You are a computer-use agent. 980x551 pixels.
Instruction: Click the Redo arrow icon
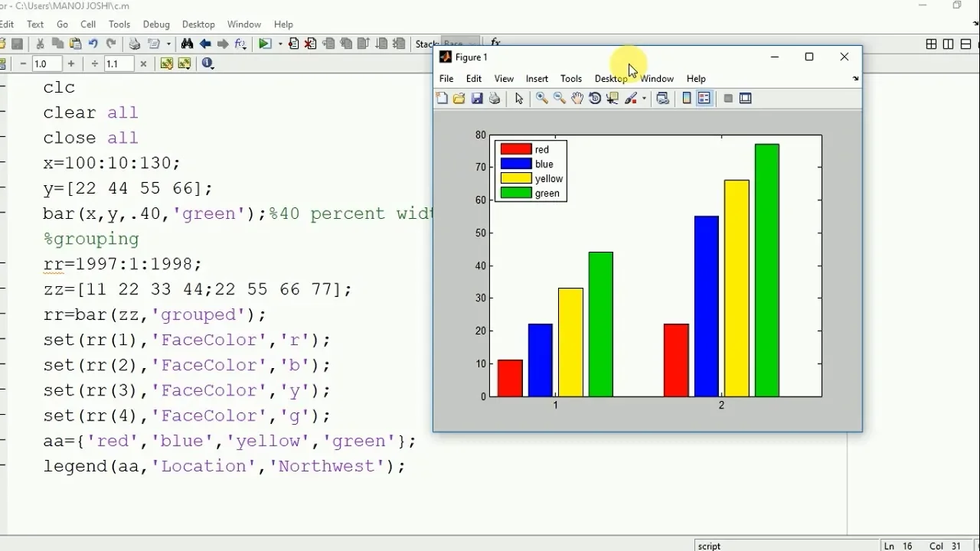[111, 44]
